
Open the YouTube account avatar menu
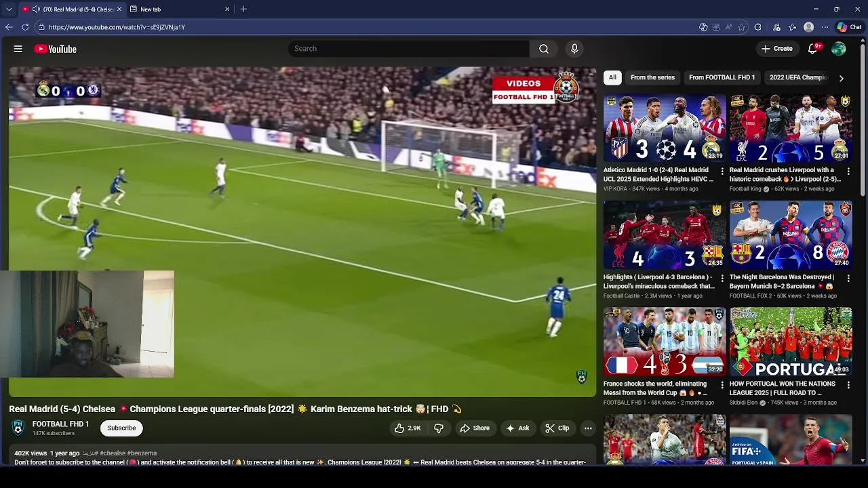click(x=839, y=49)
